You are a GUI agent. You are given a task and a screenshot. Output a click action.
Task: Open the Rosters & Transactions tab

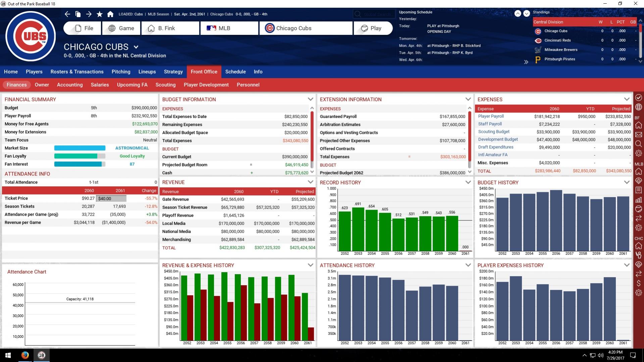(x=77, y=72)
